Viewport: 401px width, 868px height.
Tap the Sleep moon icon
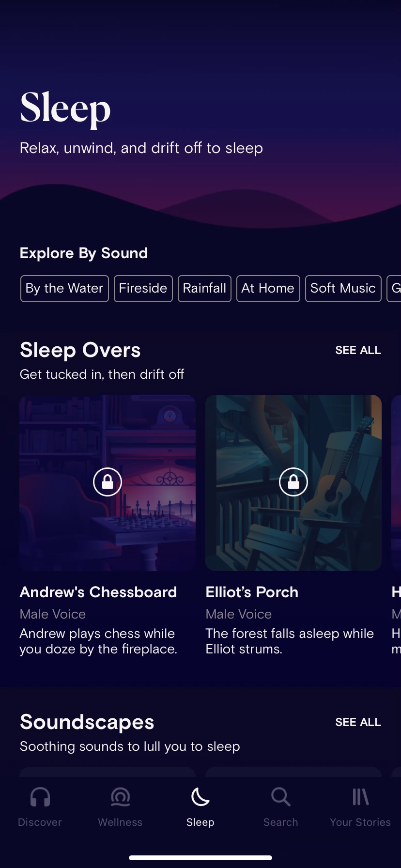[200, 797]
